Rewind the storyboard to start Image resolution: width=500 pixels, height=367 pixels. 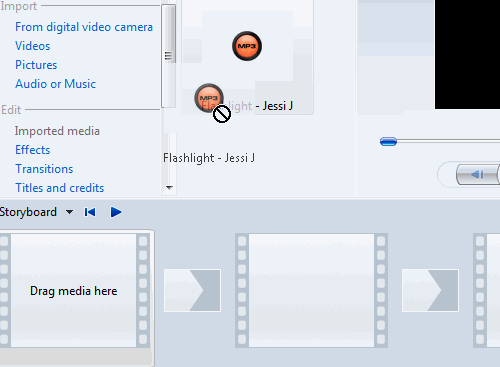[x=90, y=212]
